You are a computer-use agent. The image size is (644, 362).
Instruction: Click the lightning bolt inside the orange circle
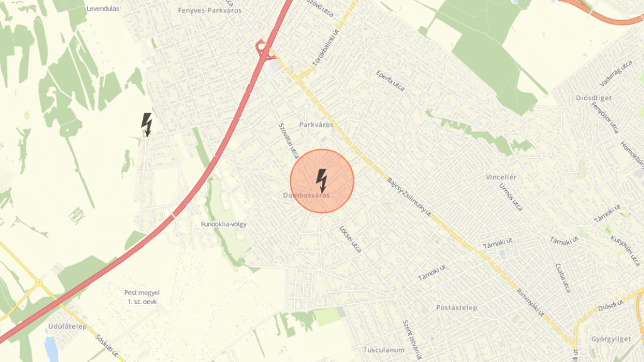coord(321,181)
